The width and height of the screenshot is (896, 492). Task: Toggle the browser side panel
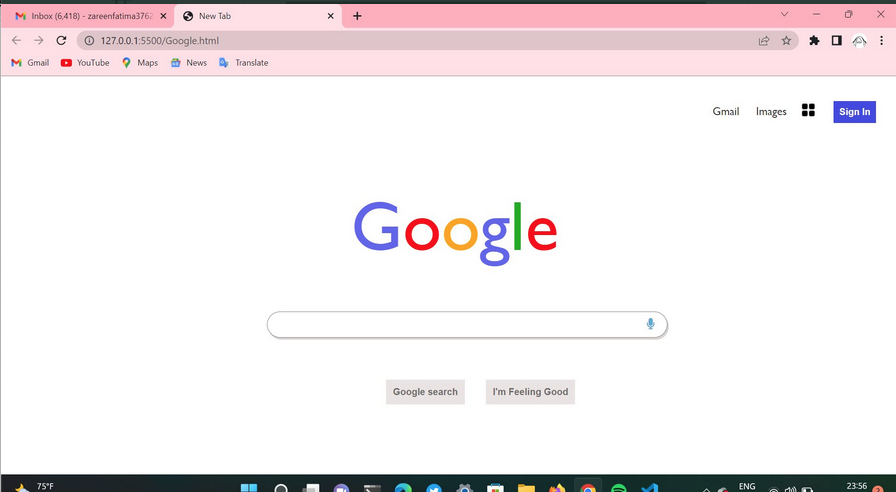coord(837,41)
